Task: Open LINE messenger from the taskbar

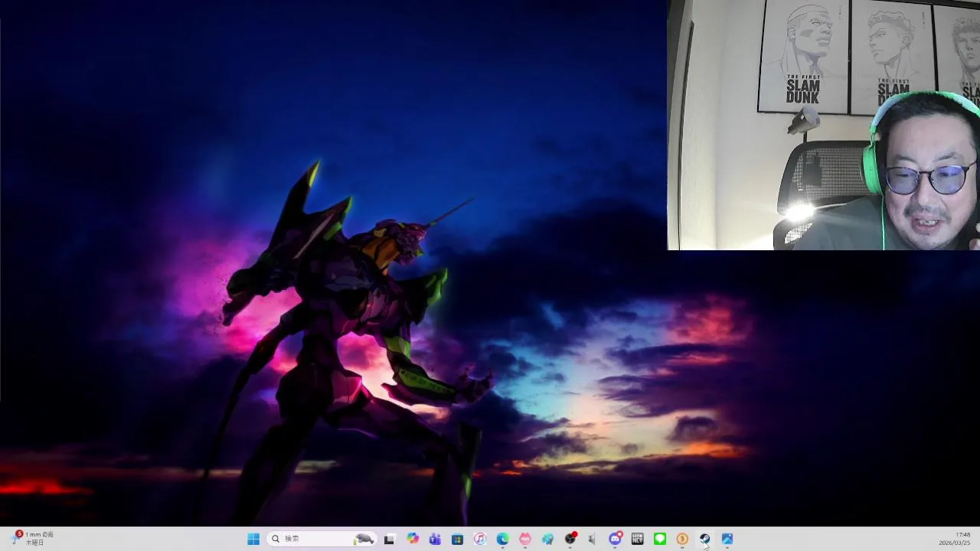Action: coord(660,539)
